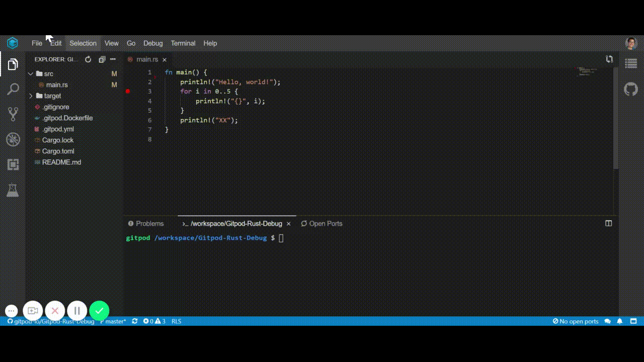Select the Source Control icon
Screen dimensions: 644x362
tap(12, 114)
